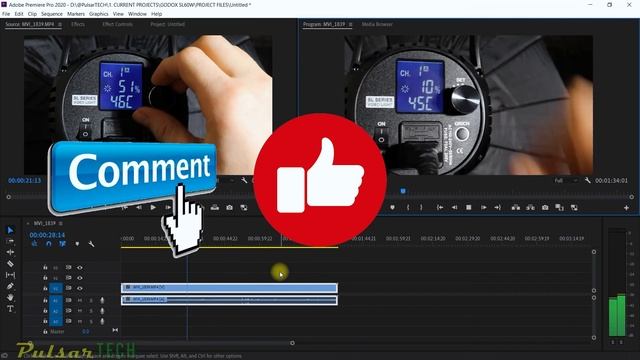
Task: Go to Out point in Program monitor
Action: point(498,208)
